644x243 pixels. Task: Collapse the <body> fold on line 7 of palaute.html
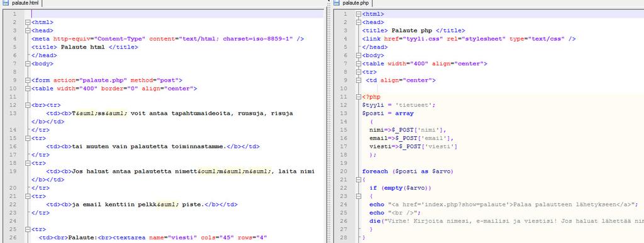pyautogui.click(x=28, y=64)
